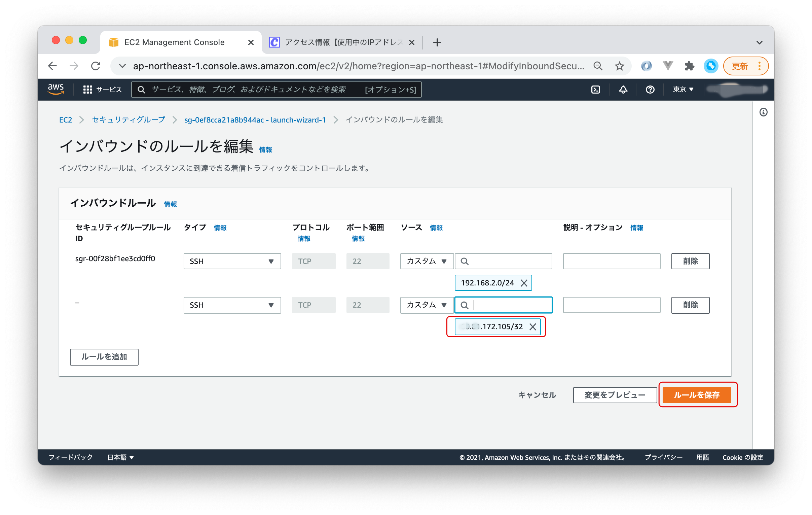Image resolution: width=812 pixels, height=515 pixels.
Task: Click the ルールを保存 button
Action: [696, 395]
